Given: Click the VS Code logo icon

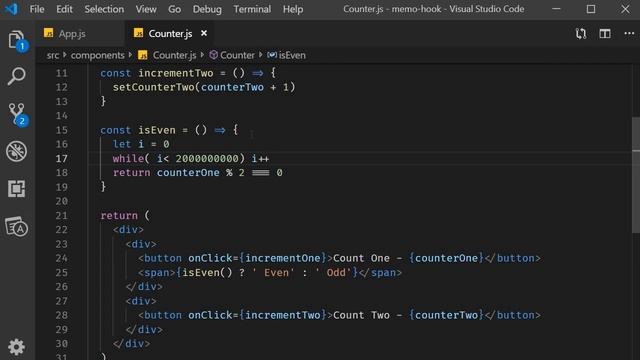Looking at the screenshot, I should pyautogui.click(x=11, y=9).
